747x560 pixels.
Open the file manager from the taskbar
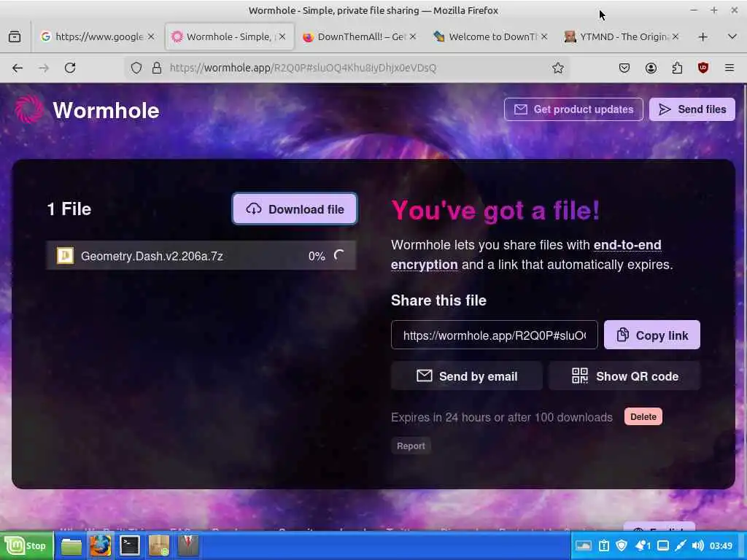[x=71, y=545]
